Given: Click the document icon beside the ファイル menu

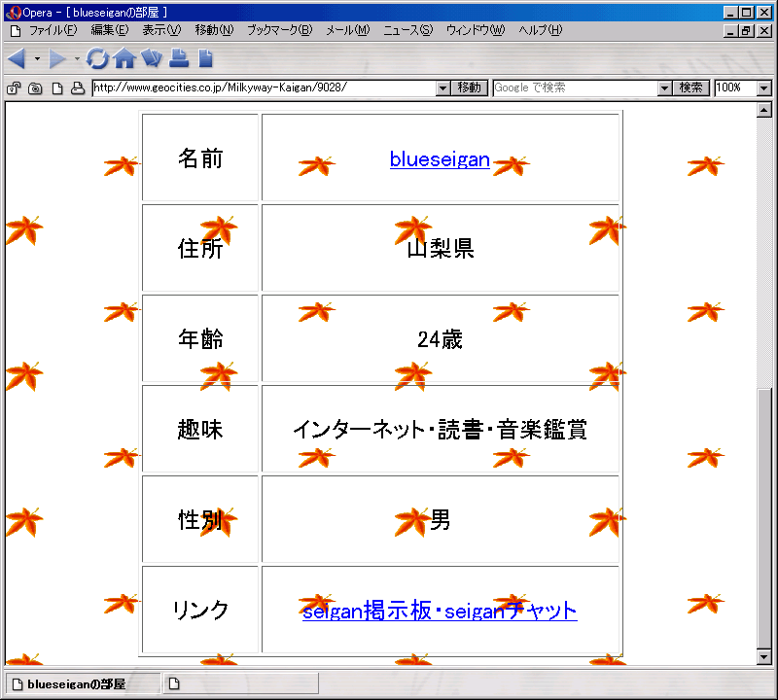Looking at the screenshot, I should pyautogui.click(x=16, y=31).
